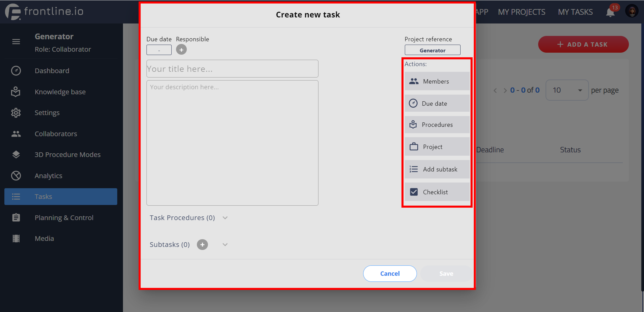Click the Due date field box
The height and width of the screenshot is (312, 644).
point(159,50)
